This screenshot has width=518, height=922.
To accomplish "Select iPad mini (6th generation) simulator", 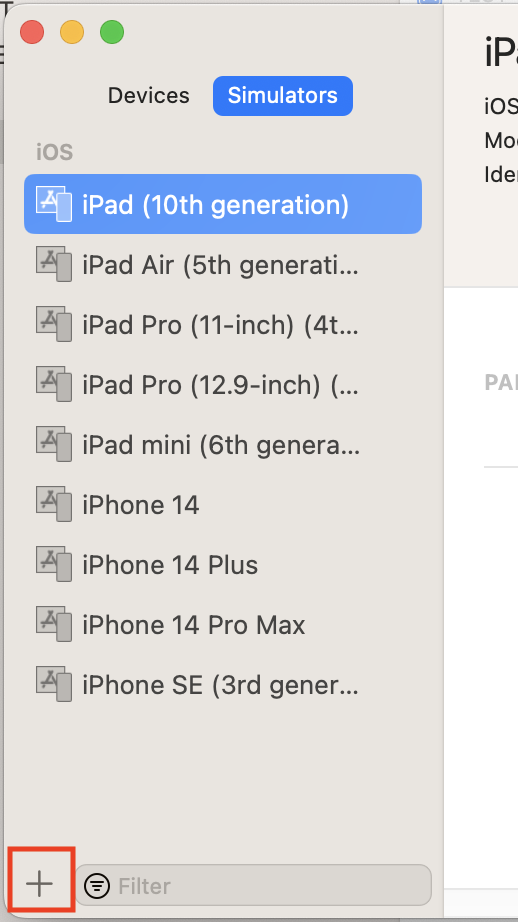I will pos(223,445).
